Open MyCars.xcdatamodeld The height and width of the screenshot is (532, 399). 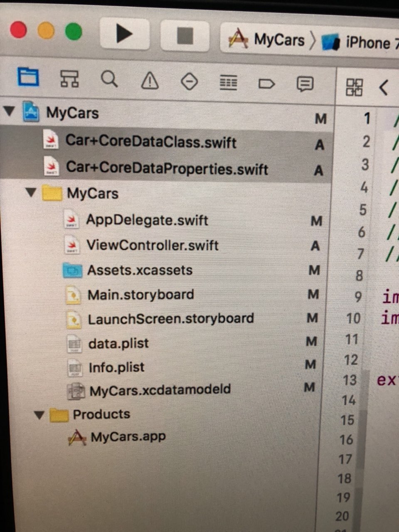coord(160,390)
